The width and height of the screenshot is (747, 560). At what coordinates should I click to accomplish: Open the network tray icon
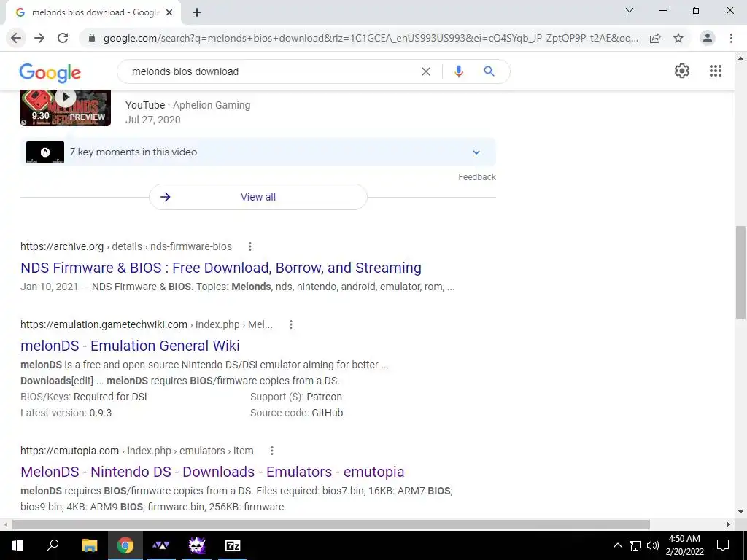point(635,545)
